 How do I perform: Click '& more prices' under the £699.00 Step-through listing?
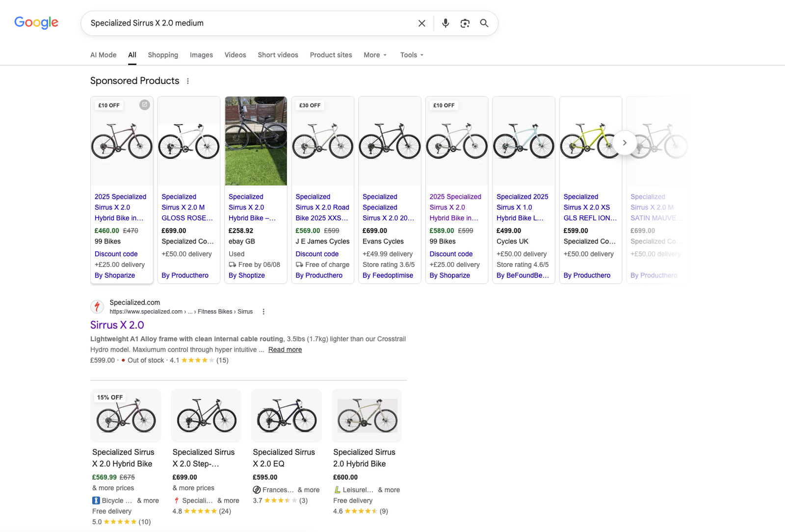(193, 488)
